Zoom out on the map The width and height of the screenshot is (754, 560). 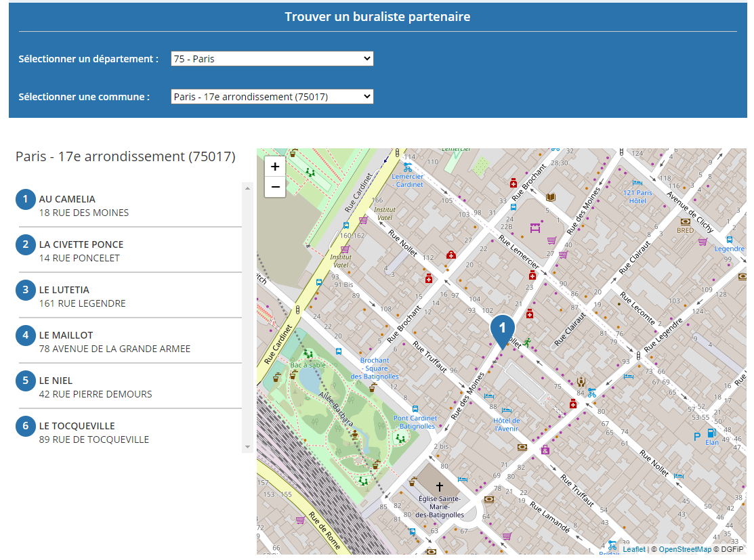coord(275,187)
